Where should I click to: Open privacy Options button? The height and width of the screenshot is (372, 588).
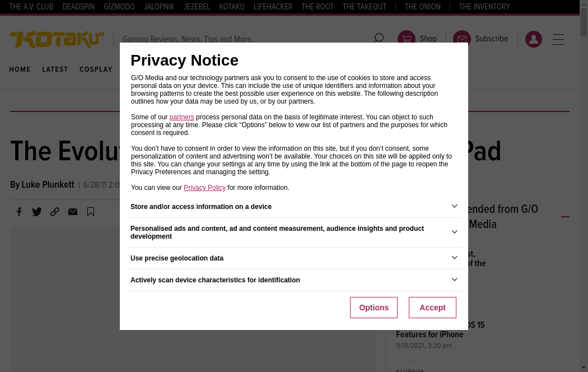click(374, 308)
